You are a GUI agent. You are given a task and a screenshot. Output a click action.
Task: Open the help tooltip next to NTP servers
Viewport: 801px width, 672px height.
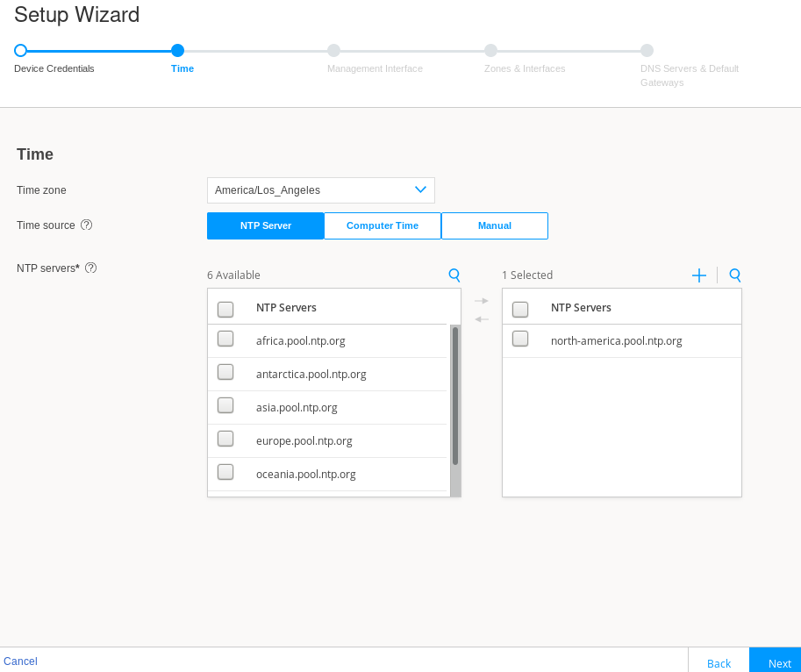tap(91, 268)
